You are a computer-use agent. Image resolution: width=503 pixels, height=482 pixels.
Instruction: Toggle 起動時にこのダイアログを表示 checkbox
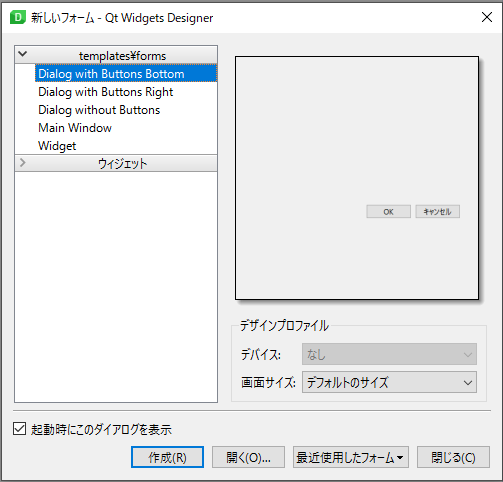click(x=20, y=429)
